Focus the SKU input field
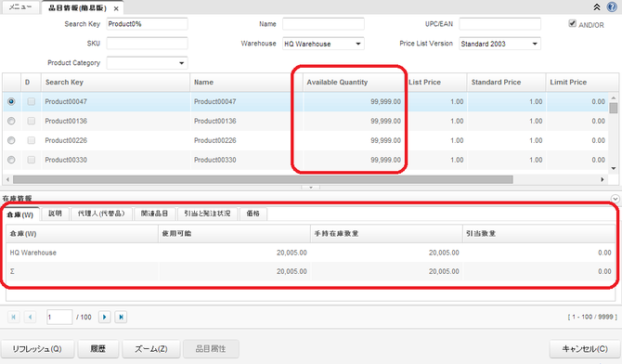 [x=148, y=44]
